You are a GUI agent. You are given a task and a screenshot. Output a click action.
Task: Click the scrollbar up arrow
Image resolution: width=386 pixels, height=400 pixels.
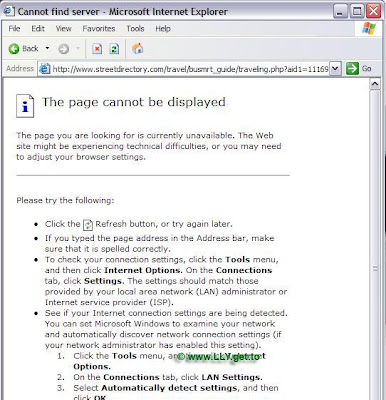[x=375, y=84]
